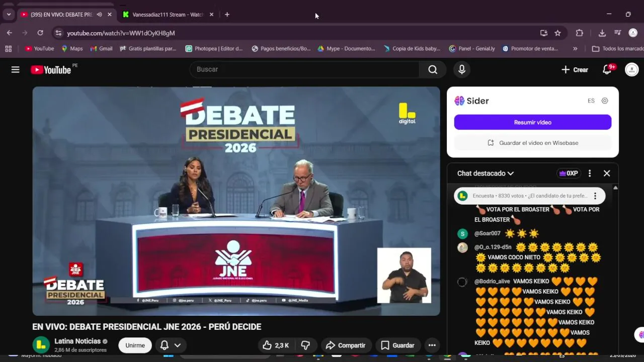Open Sider settings gear icon
The height and width of the screenshot is (362, 644).
click(x=605, y=101)
